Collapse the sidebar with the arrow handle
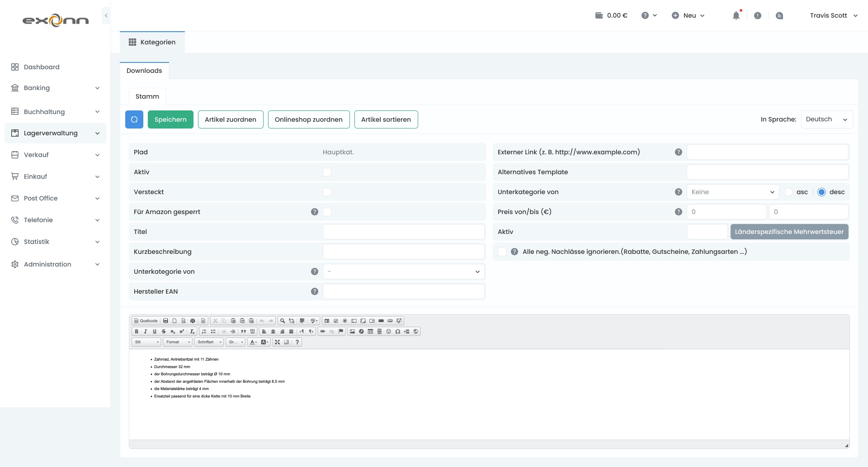 click(x=106, y=15)
